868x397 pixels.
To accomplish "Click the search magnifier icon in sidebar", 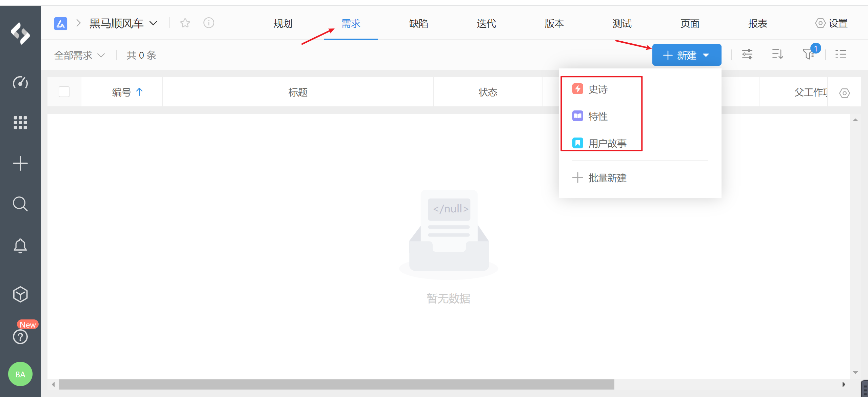I will click(20, 204).
